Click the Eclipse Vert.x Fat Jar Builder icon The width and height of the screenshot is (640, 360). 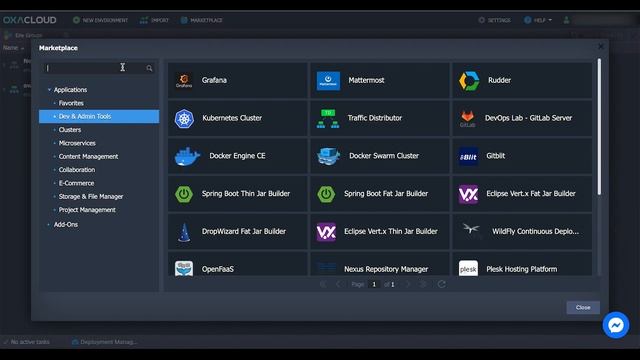468,194
